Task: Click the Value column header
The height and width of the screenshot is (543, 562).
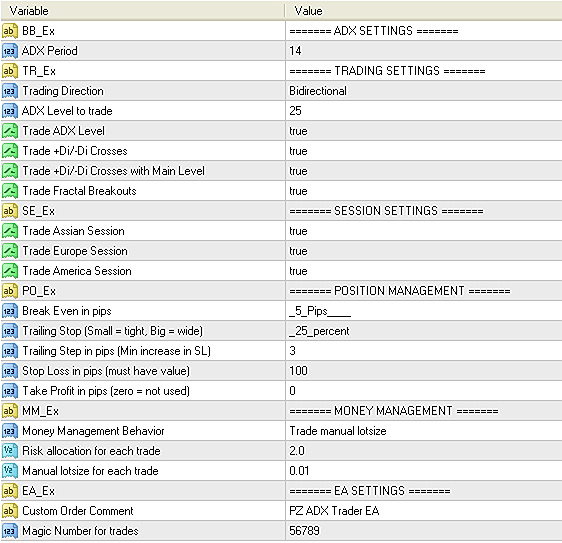Action: (424, 11)
